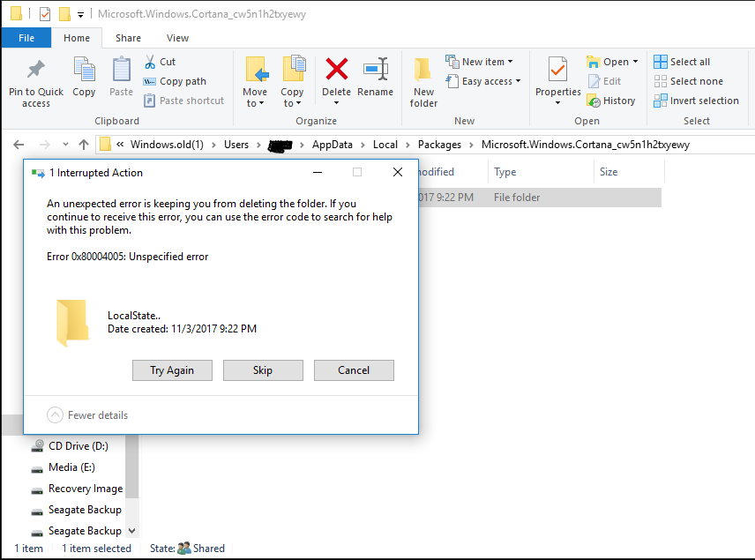This screenshot has height=560, width=755.
Task: Switch to the Home tab
Action: [77, 38]
